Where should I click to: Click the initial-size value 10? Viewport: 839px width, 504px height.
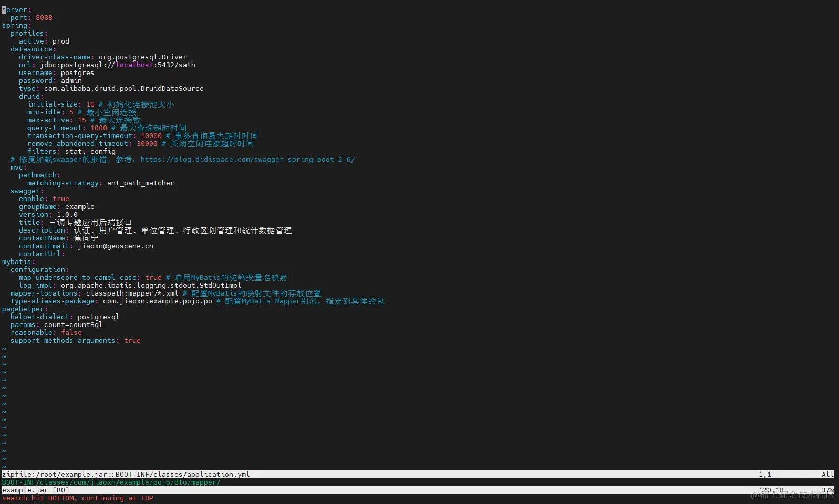[x=90, y=104]
